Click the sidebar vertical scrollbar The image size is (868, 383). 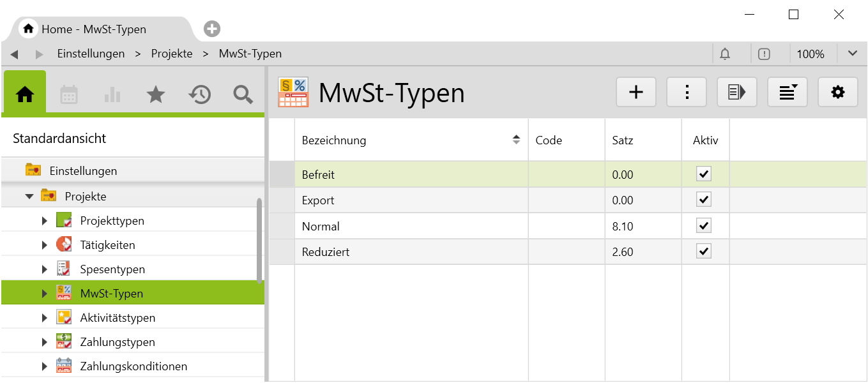pos(259,239)
